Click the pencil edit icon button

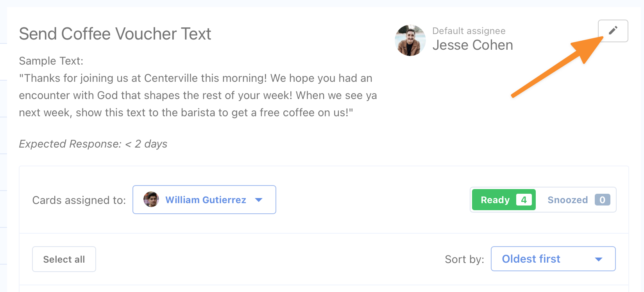pos(613,31)
